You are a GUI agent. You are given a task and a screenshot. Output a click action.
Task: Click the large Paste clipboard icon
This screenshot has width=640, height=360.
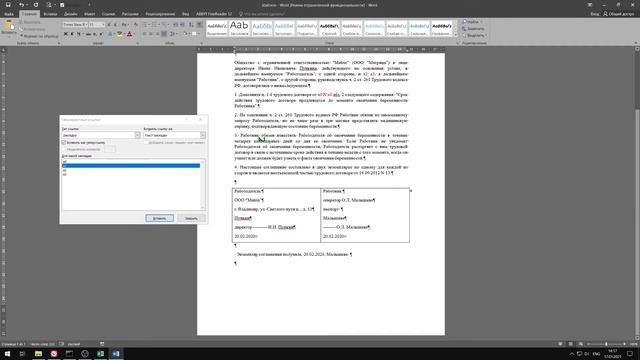[9, 26]
